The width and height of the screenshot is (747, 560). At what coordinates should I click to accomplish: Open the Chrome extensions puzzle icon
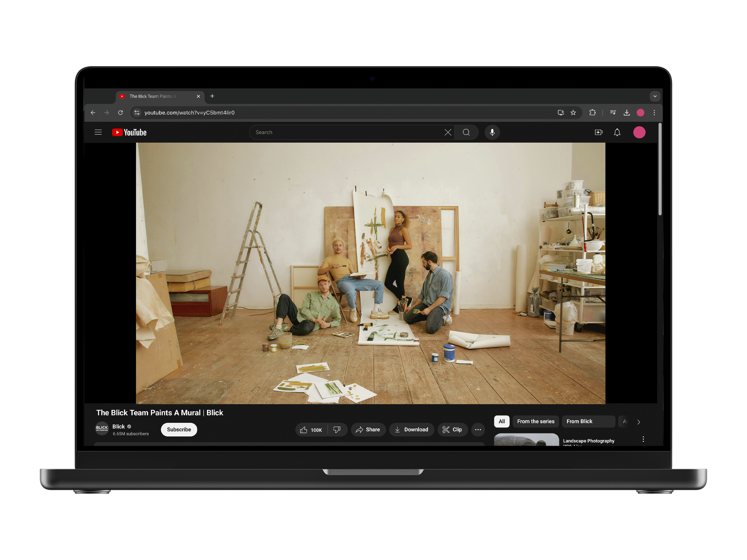(592, 112)
